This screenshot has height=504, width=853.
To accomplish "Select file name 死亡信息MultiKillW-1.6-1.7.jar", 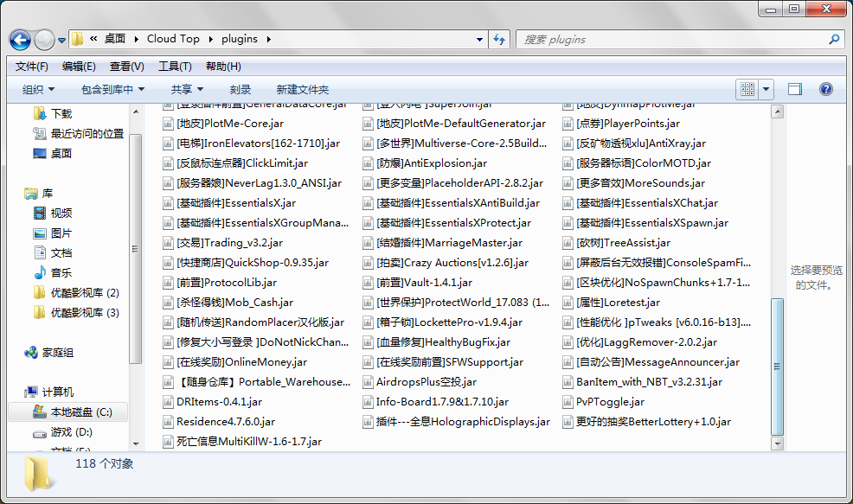I will click(x=249, y=442).
